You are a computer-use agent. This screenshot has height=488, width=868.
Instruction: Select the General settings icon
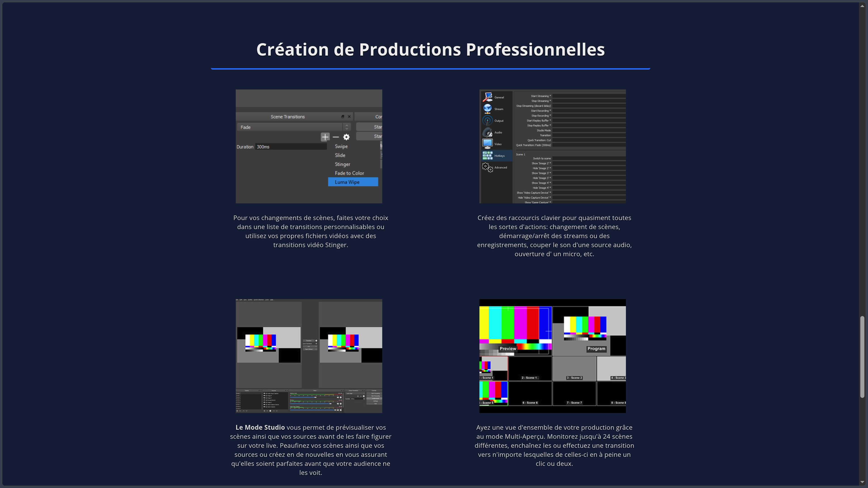[487, 97]
